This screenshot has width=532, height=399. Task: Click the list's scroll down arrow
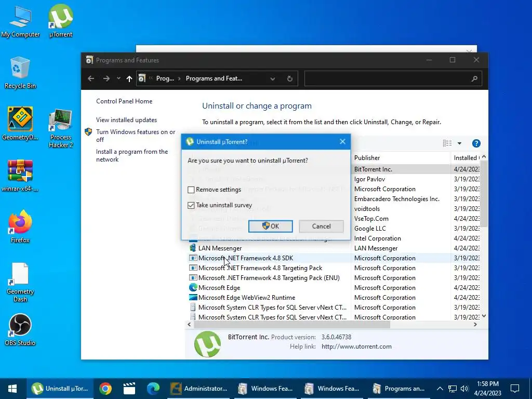[484, 316]
